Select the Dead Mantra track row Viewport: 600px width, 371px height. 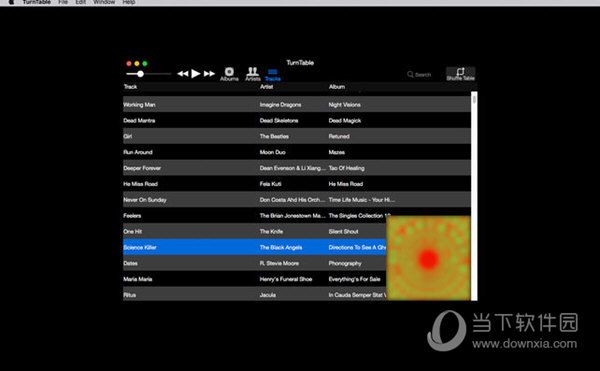coord(297,120)
